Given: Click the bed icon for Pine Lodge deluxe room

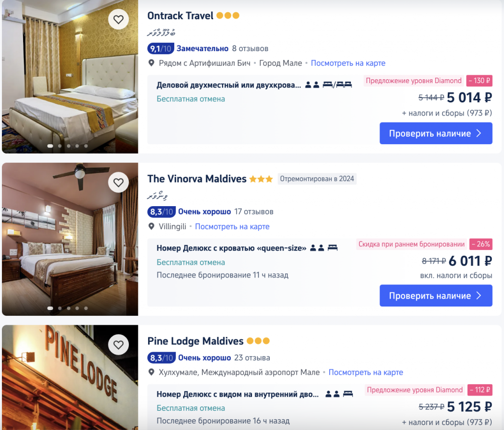Looking at the screenshot, I should 348,394.
